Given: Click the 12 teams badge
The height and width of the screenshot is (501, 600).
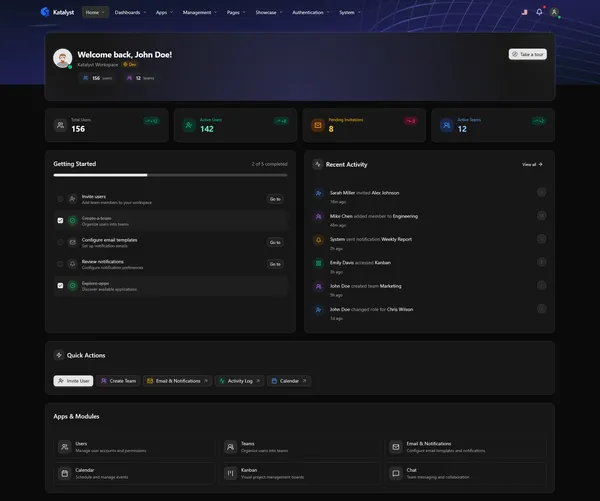Looking at the screenshot, I should tap(140, 78).
